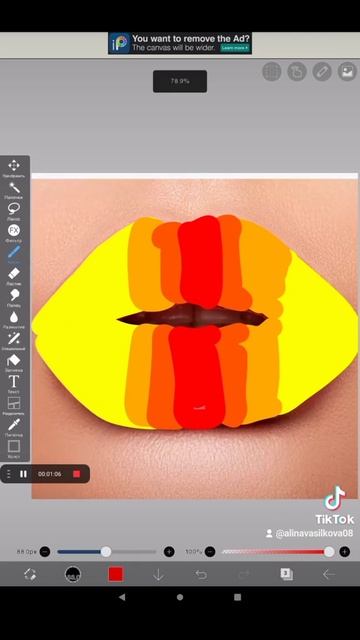
Task: Undo the last stroke
Action: click(x=201, y=575)
